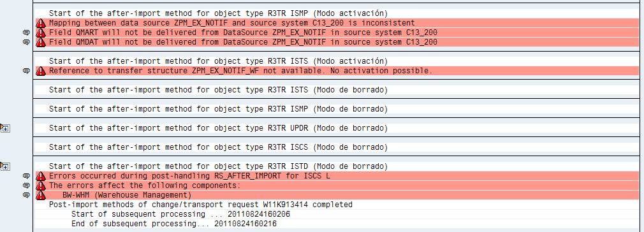
Task: Click error icon on transfer structure not available line
Action: pos(41,71)
